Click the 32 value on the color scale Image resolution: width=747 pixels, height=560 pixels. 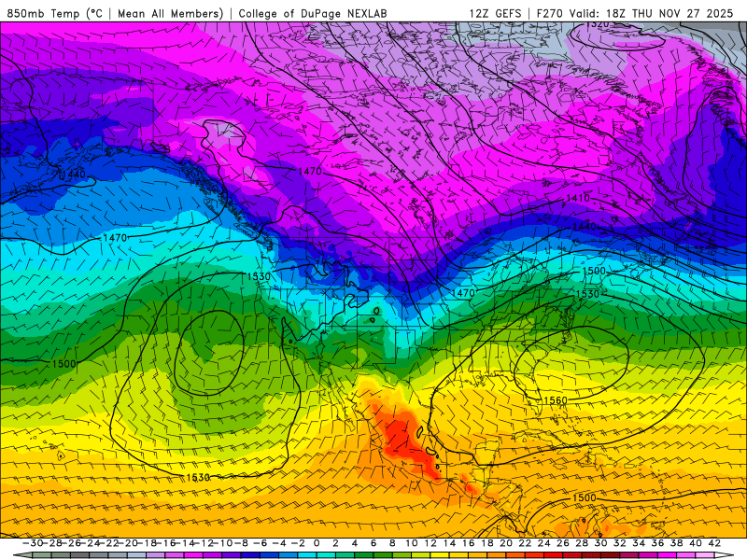click(619, 543)
